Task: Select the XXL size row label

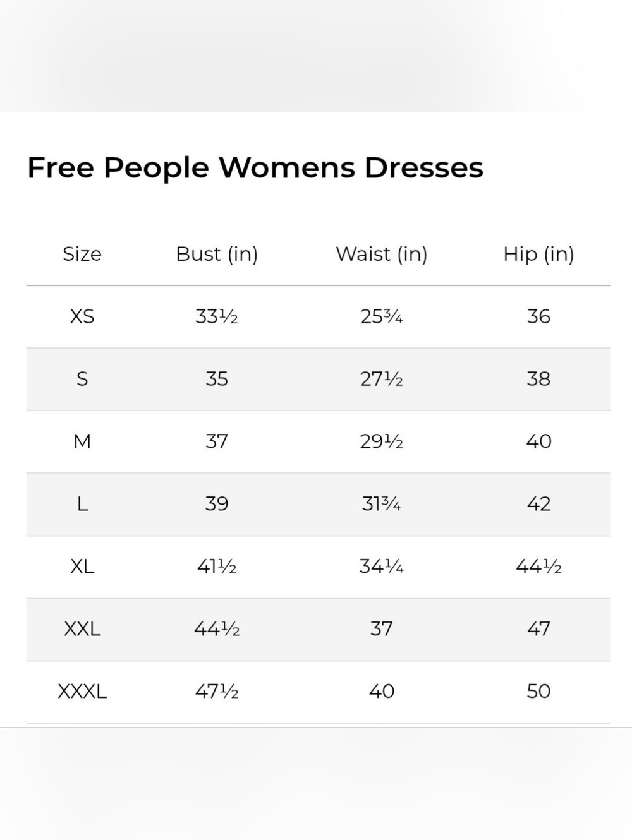Action: (x=82, y=629)
